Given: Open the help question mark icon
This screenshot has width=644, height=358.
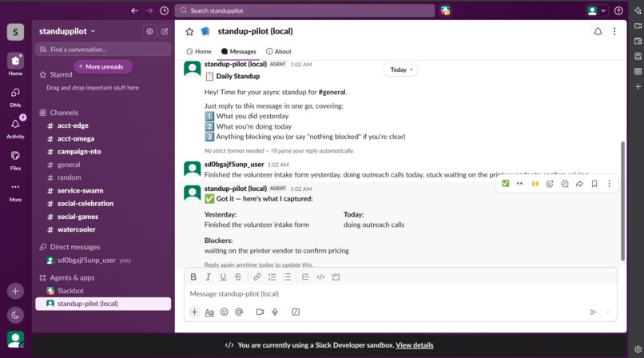Looking at the screenshot, I should click(x=618, y=10).
